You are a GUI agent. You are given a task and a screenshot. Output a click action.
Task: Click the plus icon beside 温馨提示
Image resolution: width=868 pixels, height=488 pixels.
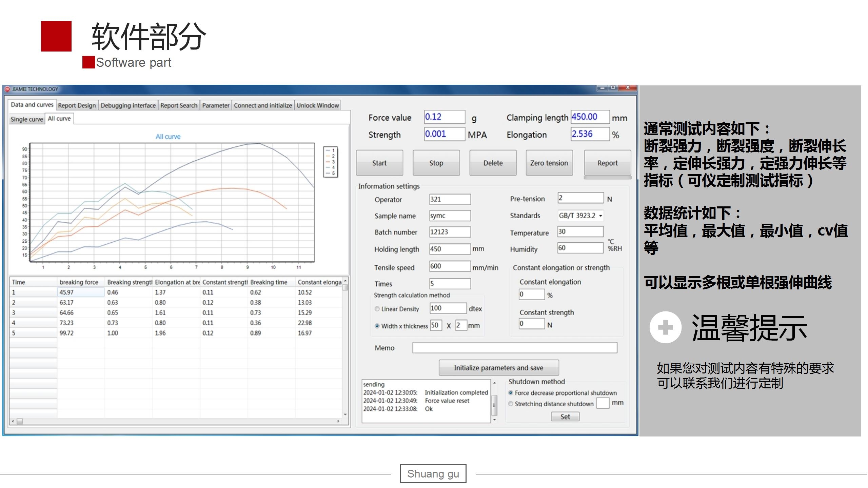click(x=665, y=327)
